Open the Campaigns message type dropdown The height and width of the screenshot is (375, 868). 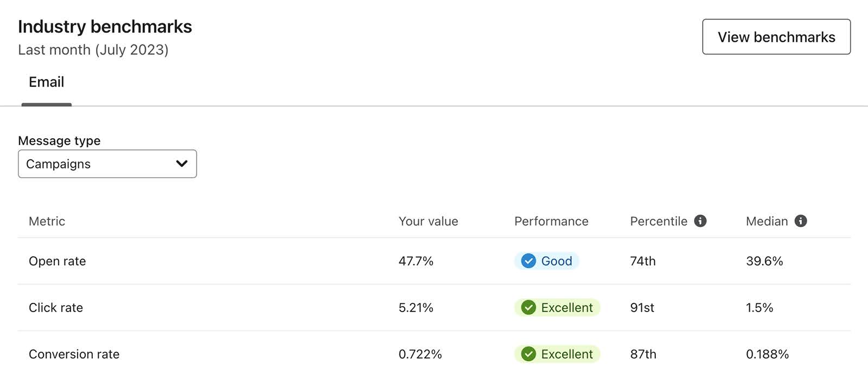pos(107,164)
